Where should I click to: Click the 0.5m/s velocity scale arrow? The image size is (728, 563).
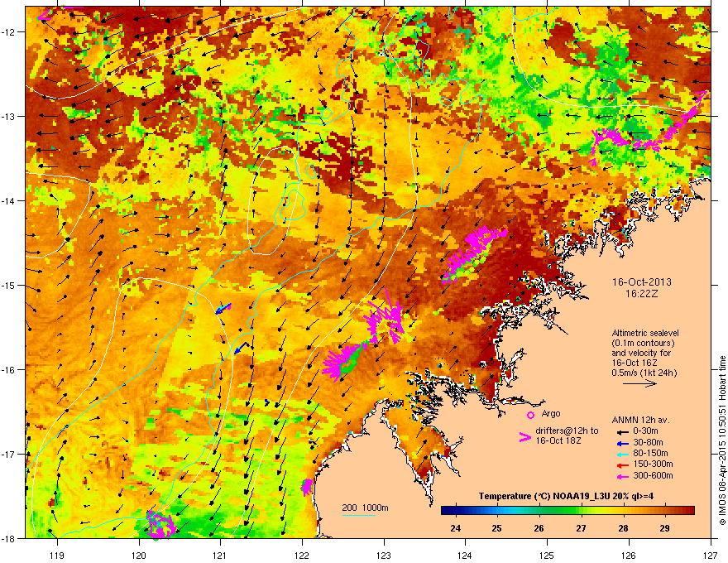[x=639, y=383]
